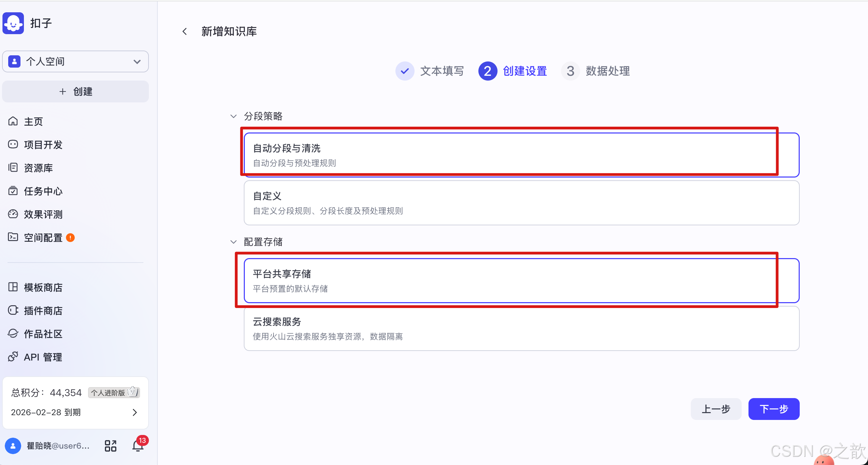Open the notification bell with 13 alerts

pyautogui.click(x=138, y=446)
